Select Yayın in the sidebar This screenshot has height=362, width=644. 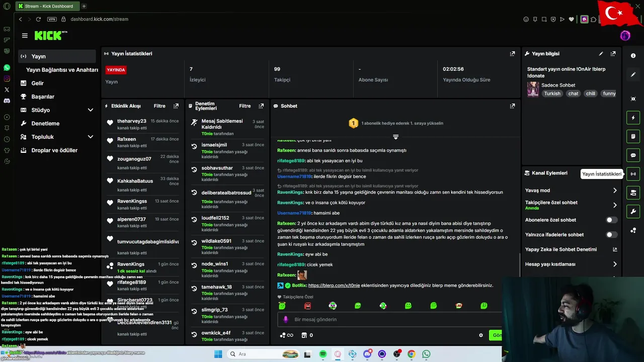(57, 56)
